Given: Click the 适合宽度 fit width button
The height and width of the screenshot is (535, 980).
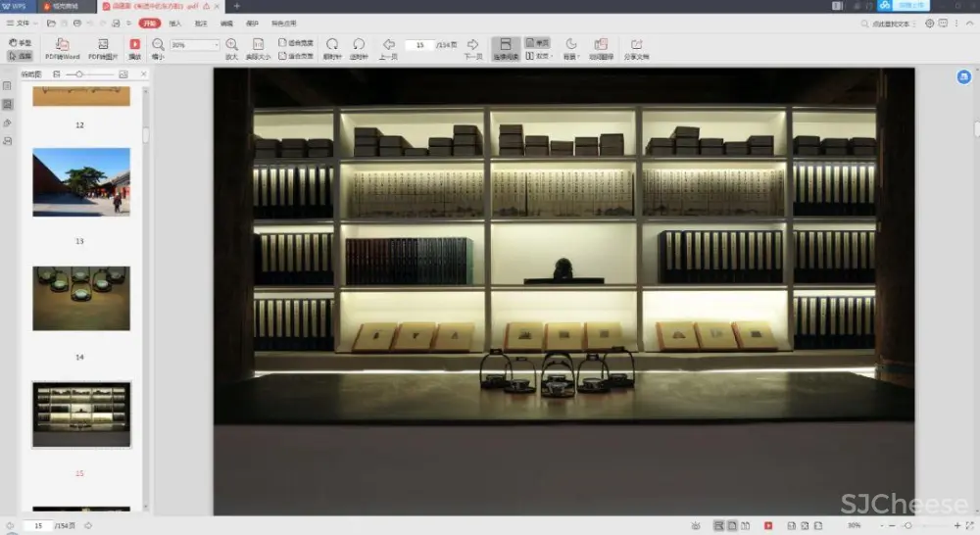Looking at the screenshot, I should tap(296, 43).
